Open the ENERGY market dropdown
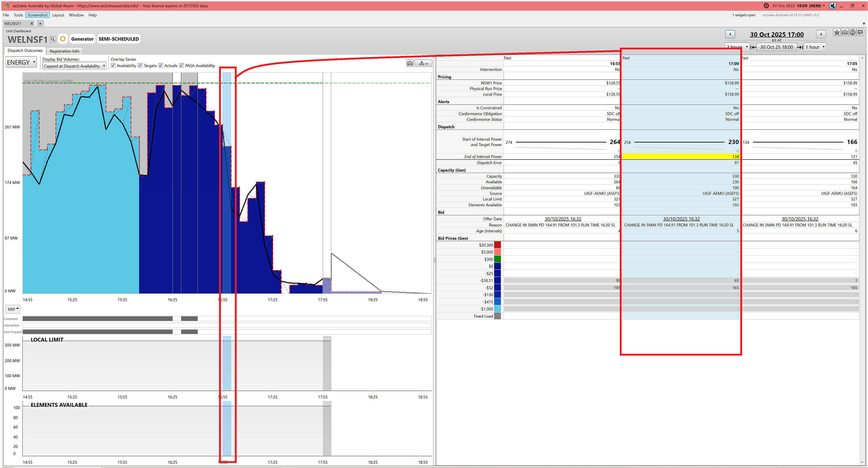The height and width of the screenshot is (468, 868). click(21, 62)
